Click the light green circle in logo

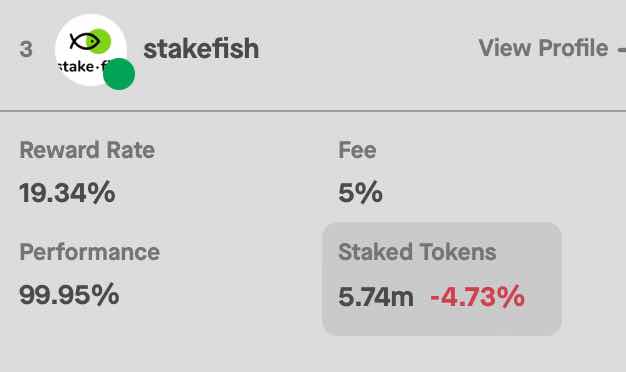[x=99, y=41]
